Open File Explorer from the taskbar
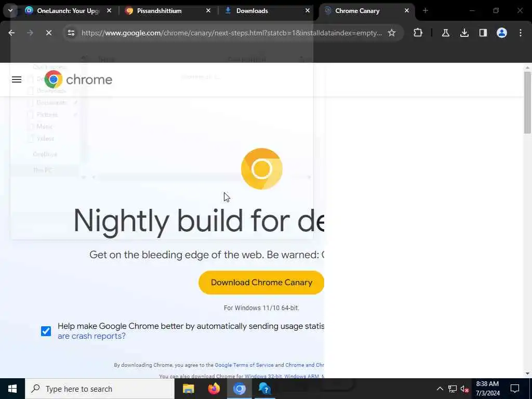The height and width of the screenshot is (399, 532). [x=188, y=389]
